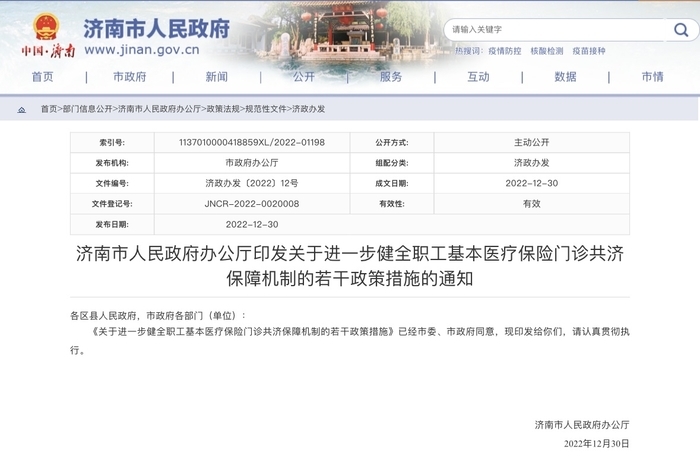Open the 公开 navigation menu item
700x456 pixels.
pos(304,77)
